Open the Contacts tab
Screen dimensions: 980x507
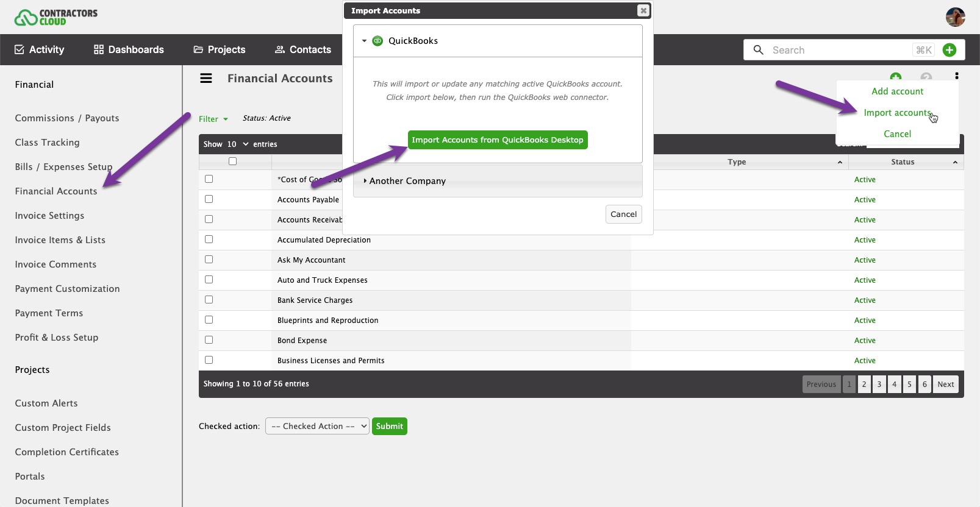(303, 49)
